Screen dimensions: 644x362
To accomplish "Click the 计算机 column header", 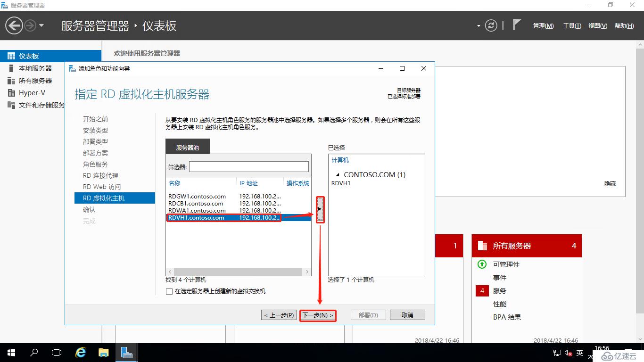I will click(x=340, y=160).
